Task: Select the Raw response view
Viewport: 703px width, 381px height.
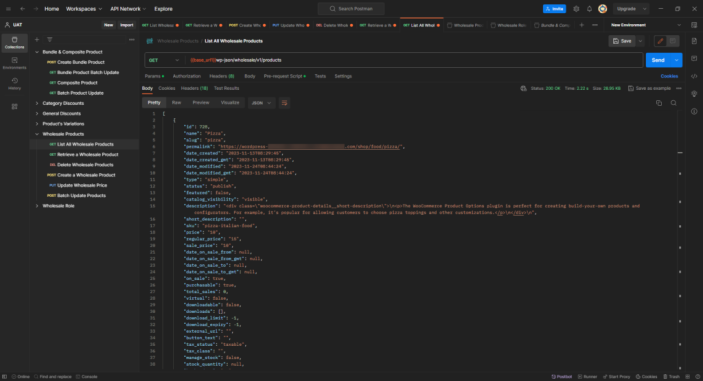Action: pos(176,103)
